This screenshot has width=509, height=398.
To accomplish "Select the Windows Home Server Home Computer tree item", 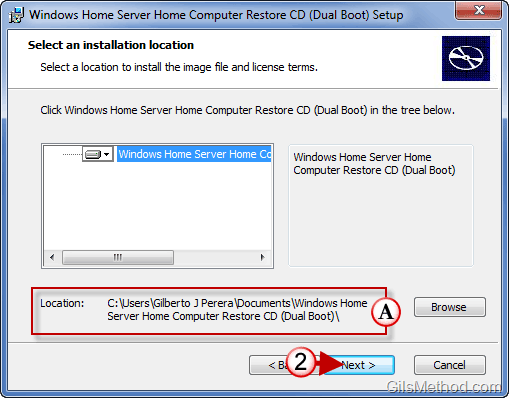I will pyautogui.click(x=194, y=154).
